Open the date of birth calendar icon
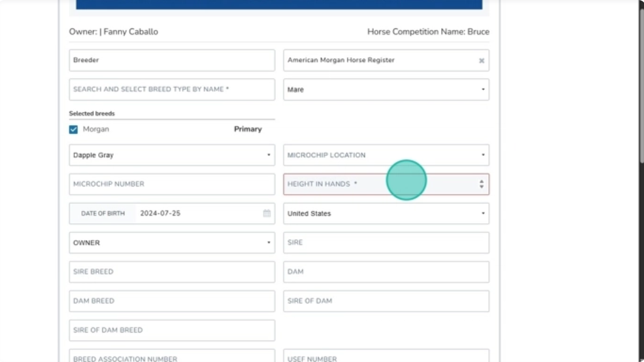Viewport: 644px width, 362px height. click(266, 214)
